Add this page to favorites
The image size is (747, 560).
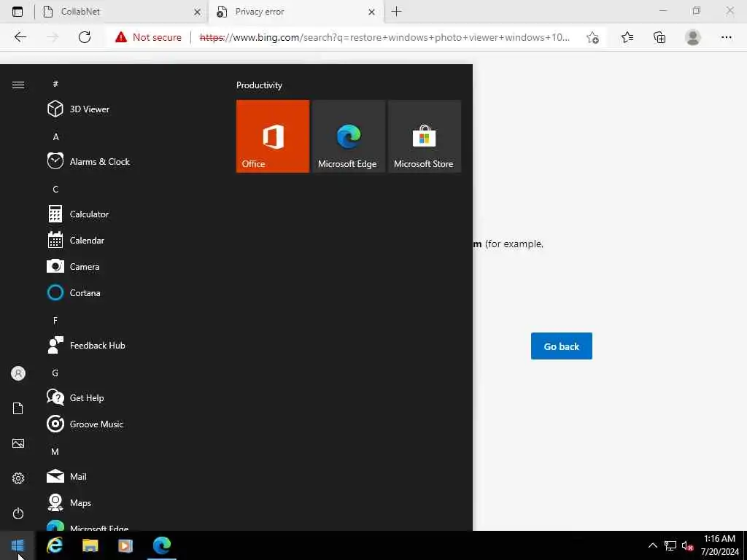coord(592,37)
